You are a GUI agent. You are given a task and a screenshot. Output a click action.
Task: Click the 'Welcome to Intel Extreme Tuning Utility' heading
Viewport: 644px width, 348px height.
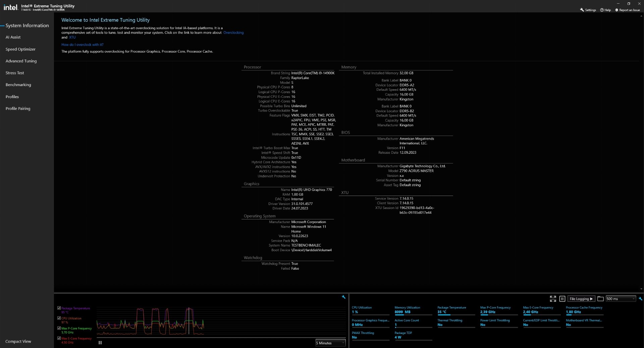tap(105, 20)
